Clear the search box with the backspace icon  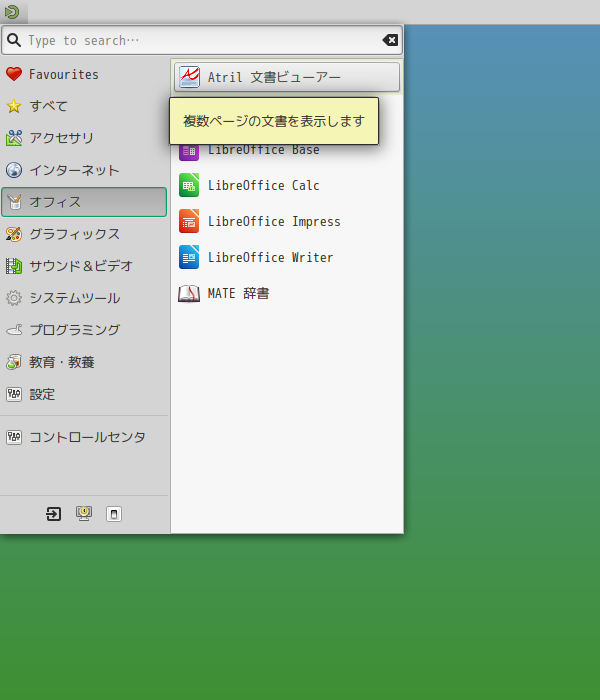pos(390,40)
